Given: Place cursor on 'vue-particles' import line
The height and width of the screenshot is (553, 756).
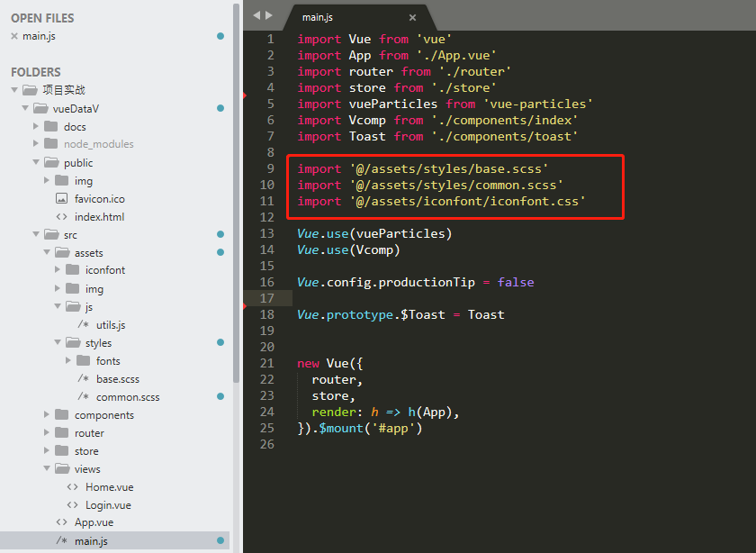Looking at the screenshot, I should tap(445, 104).
